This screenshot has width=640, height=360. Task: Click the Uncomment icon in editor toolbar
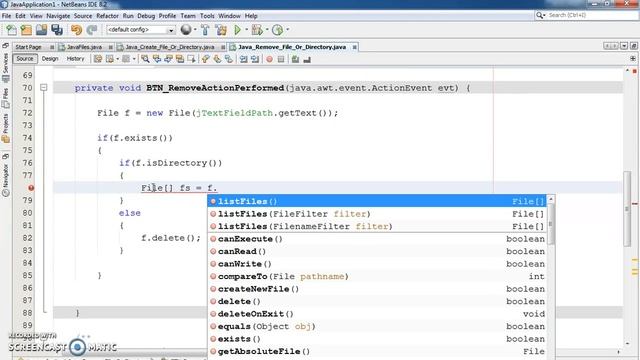coord(307,60)
